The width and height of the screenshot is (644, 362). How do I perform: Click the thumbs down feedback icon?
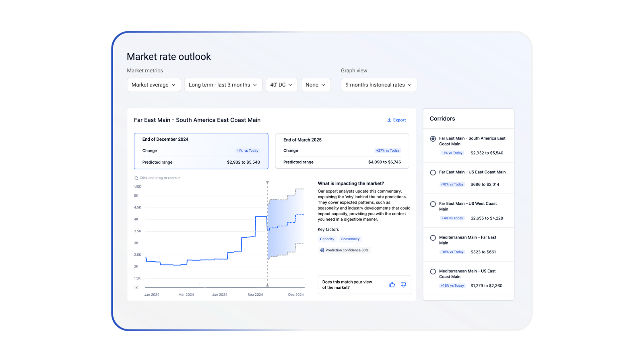(x=403, y=285)
